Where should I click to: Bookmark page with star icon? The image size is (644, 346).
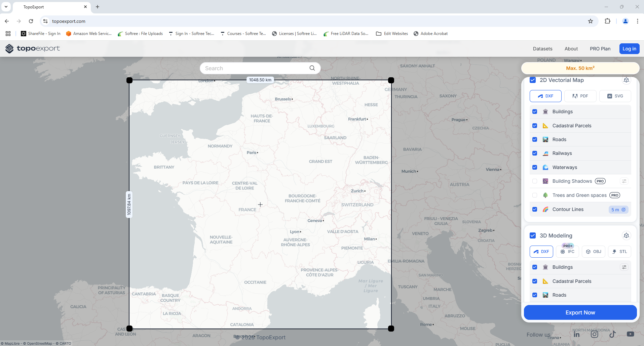tap(591, 21)
